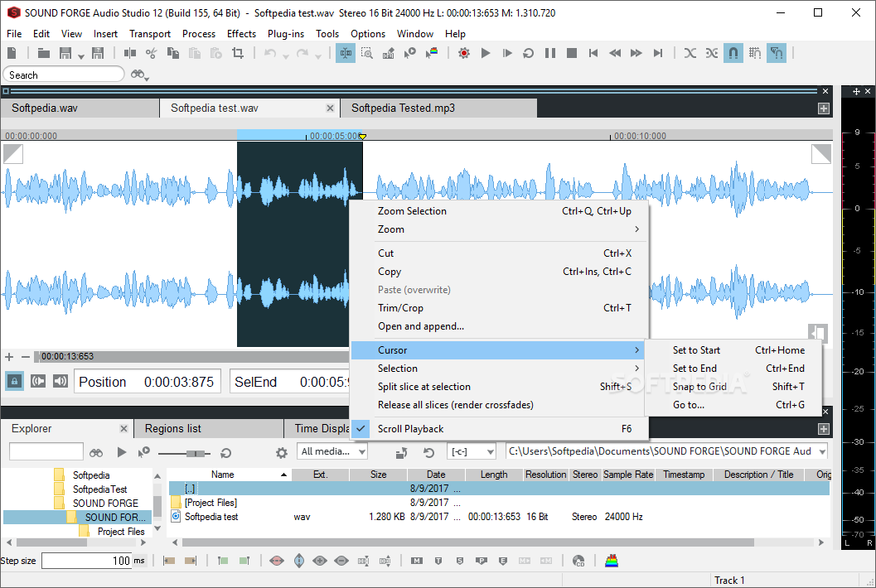Close the Softpedia test.wav tab

[x=330, y=108]
